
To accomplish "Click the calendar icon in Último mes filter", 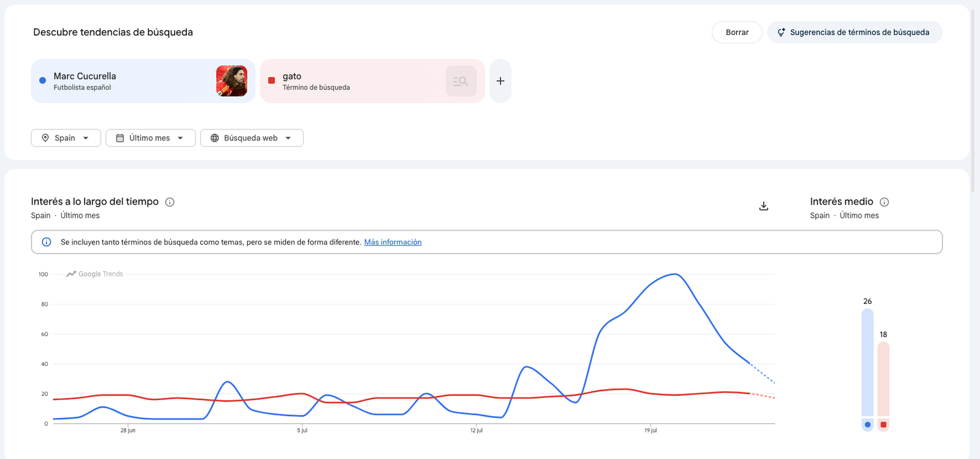I will click(x=120, y=138).
